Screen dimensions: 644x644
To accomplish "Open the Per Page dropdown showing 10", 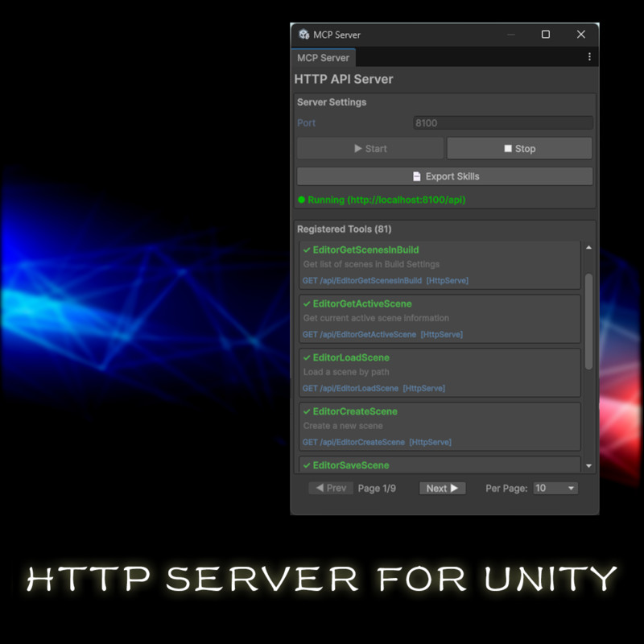I will pos(555,488).
